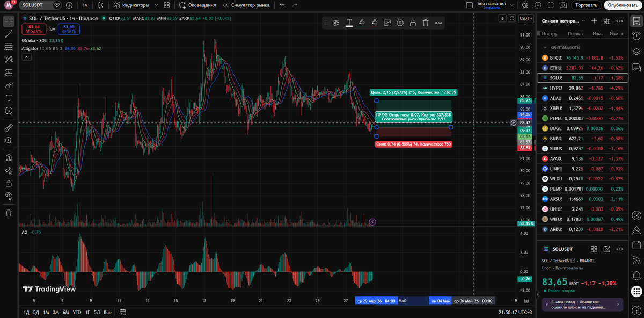This screenshot has height=318, width=644.
Task: Expand the Индикаторы favorites arrow
Action: 156,5
